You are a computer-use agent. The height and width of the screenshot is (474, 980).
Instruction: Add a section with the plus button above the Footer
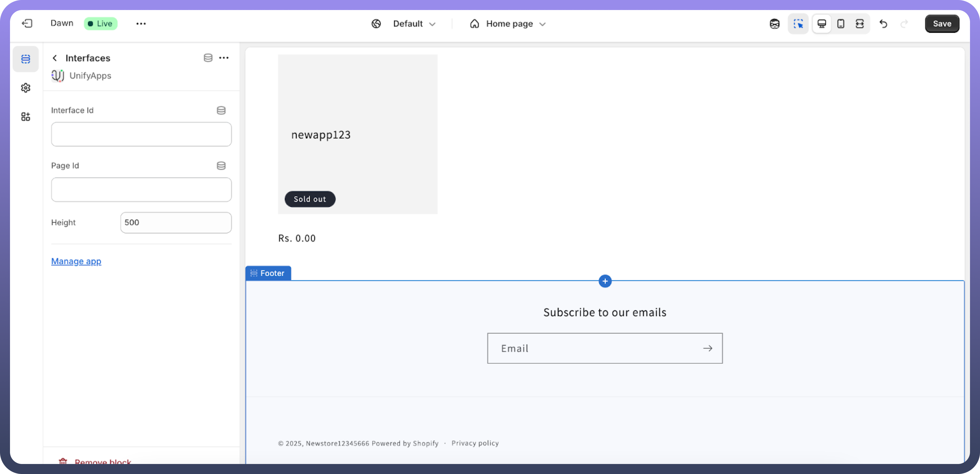pos(605,281)
